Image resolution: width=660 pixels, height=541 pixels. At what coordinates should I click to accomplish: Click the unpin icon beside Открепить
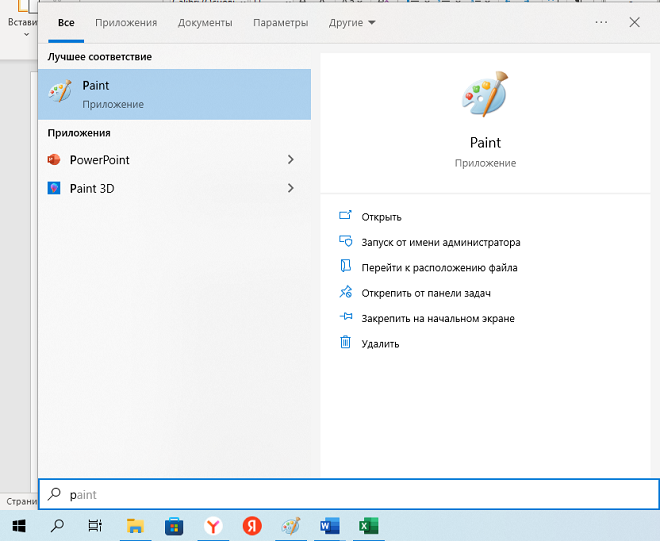click(x=346, y=291)
